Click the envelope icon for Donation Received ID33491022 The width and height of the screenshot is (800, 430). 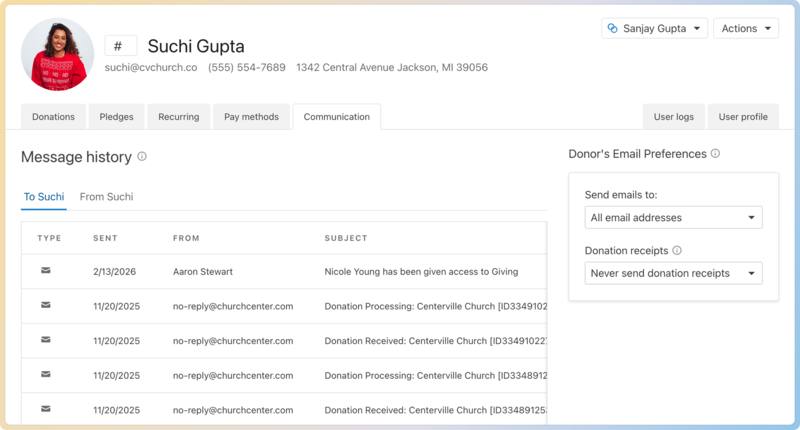click(x=46, y=340)
